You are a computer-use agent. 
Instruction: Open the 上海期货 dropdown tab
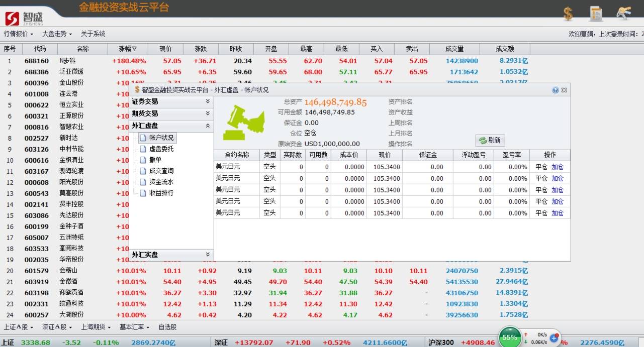pos(96,327)
